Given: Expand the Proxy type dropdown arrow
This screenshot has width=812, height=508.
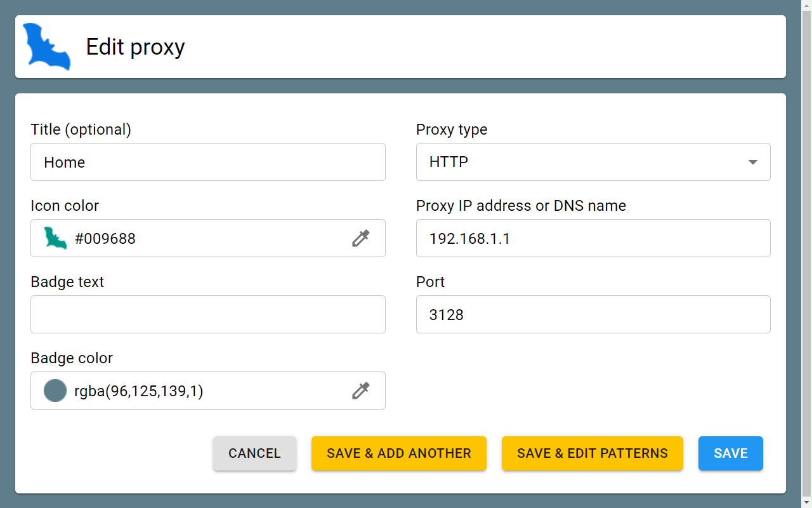Looking at the screenshot, I should [x=753, y=162].
